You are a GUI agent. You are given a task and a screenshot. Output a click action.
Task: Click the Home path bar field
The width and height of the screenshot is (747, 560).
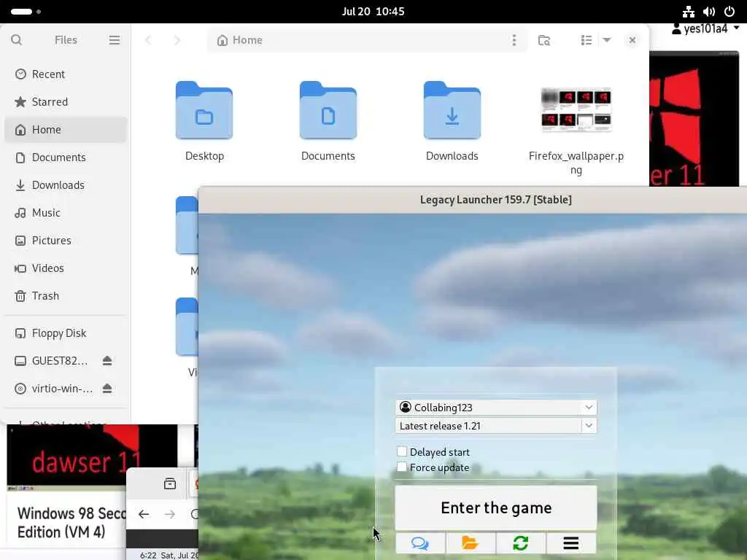coord(367,40)
